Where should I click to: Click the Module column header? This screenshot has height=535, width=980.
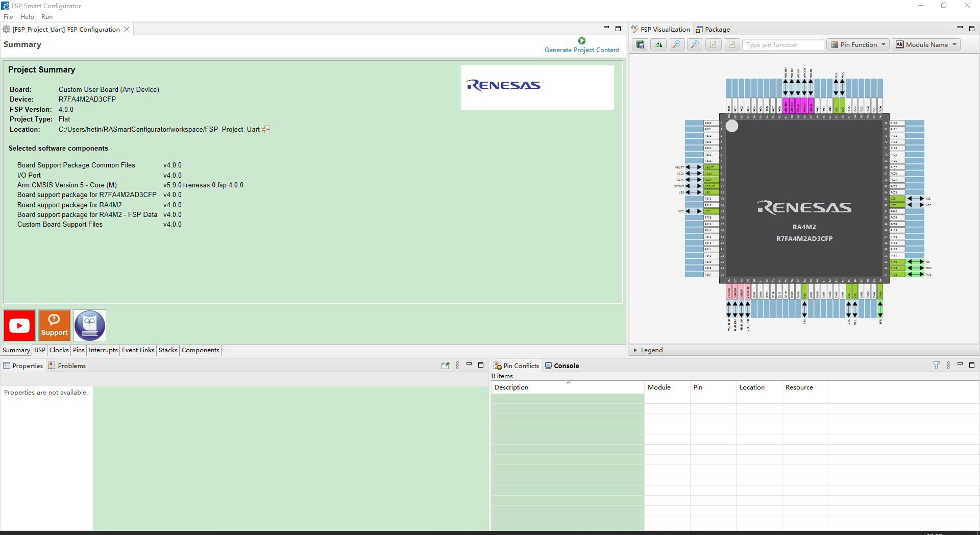point(667,387)
